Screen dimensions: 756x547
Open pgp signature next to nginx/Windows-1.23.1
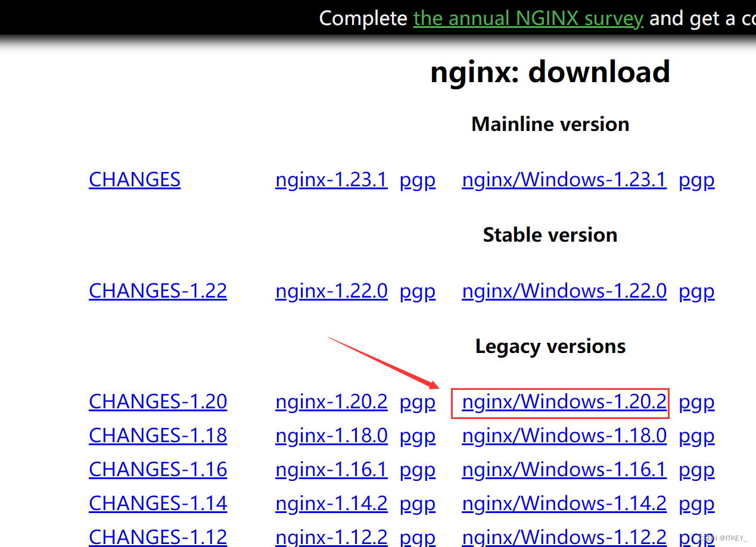[696, 180]
